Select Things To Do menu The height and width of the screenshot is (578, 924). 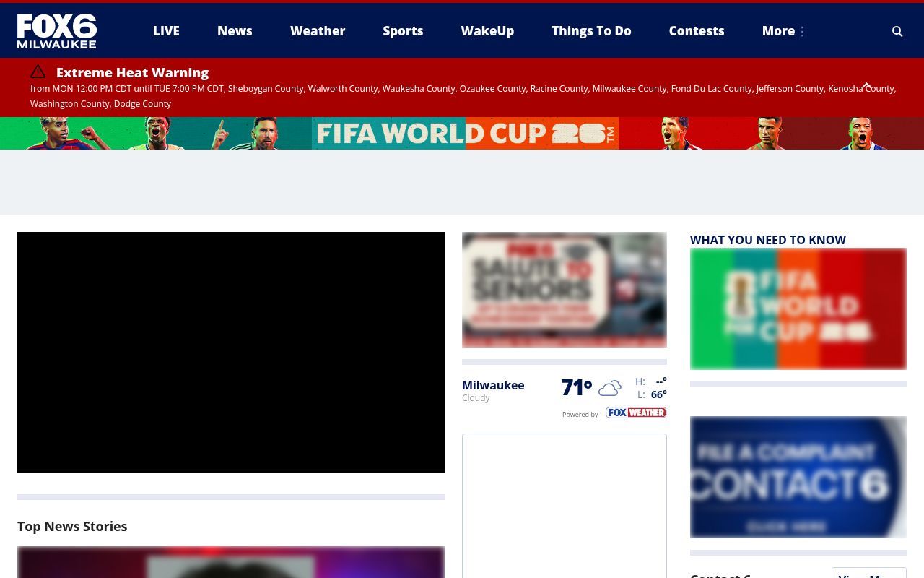pos(591,31)
